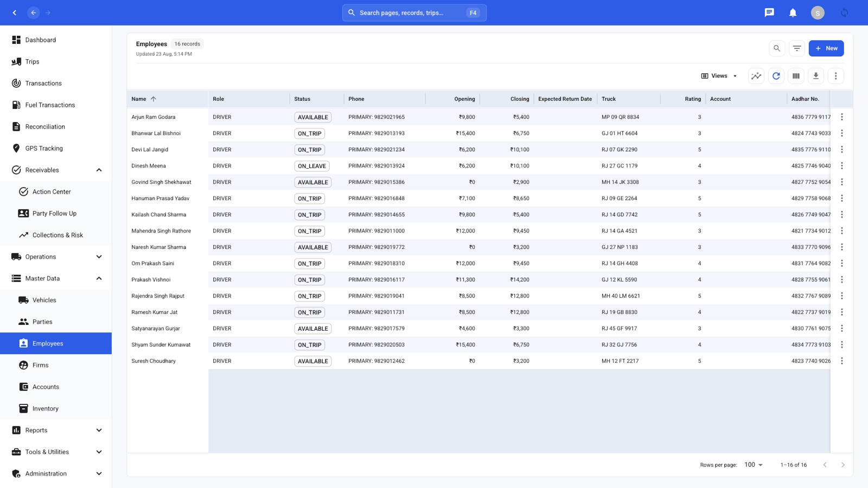The width and height of the screenshot is (868, 488).
Task: Open Trips from the sidebar
Action: click(x=56, y=62)
